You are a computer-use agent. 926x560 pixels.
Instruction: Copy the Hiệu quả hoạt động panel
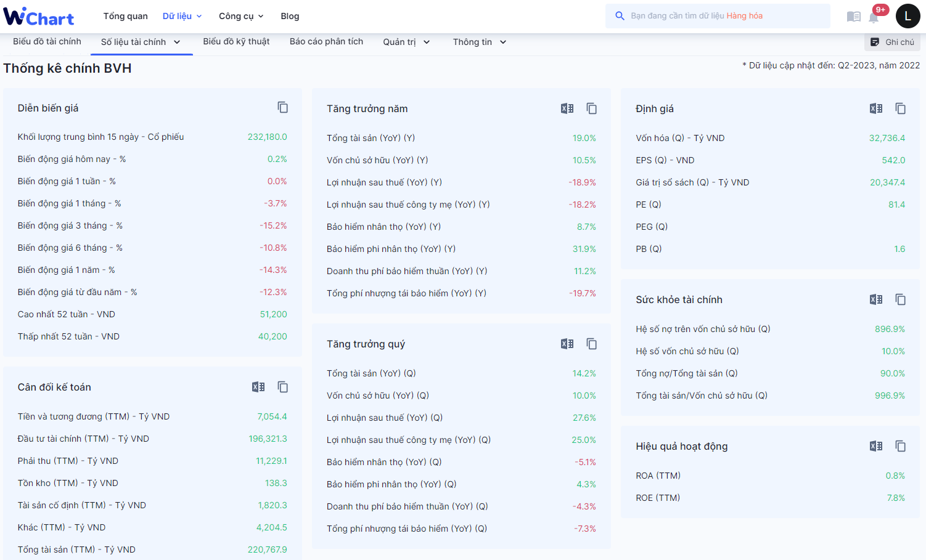click(901, 446)
